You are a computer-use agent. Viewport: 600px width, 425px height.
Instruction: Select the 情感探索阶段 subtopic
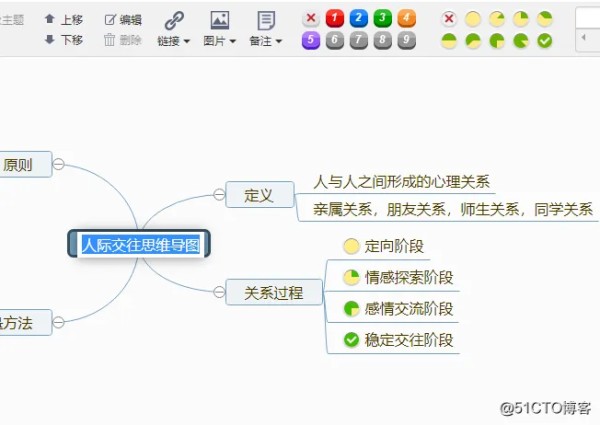click(409, 277)
